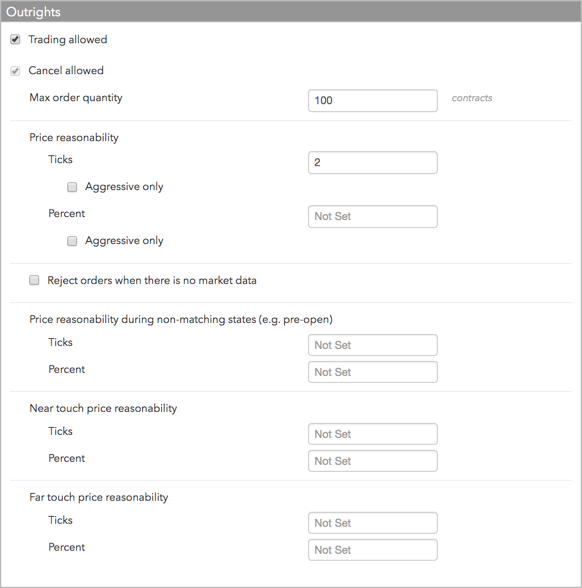
Task: Click the Trading allowed label
Action: tap(68, 39)
